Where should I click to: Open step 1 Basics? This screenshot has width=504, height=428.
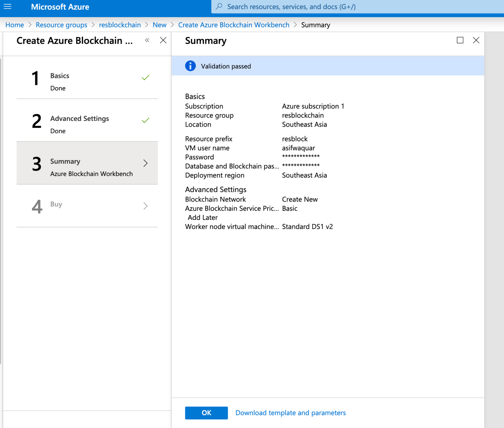coord(87,77)
